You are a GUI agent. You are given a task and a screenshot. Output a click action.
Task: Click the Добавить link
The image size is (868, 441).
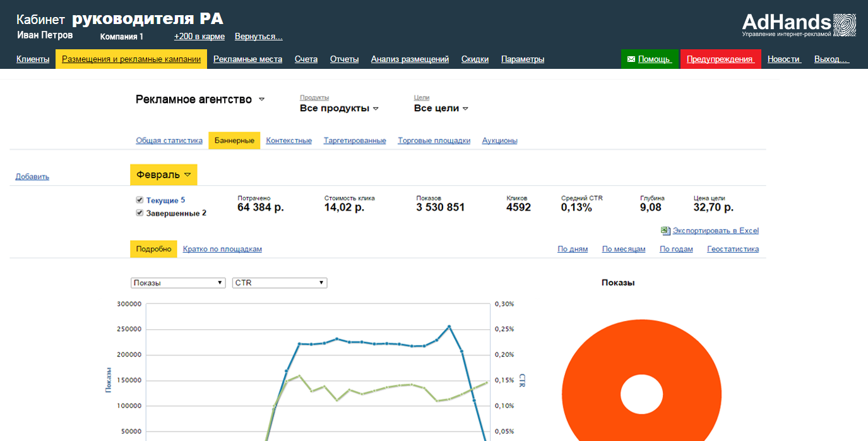[32, 177]
